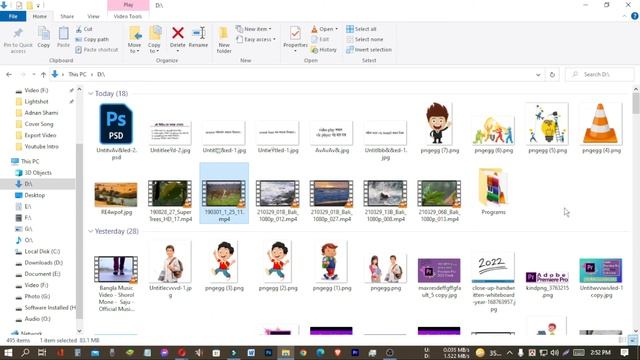The width and height of the screenshot is (640, 360).
Task: Click Cut in the Clipboard group
Action: [x=84, y=29]
